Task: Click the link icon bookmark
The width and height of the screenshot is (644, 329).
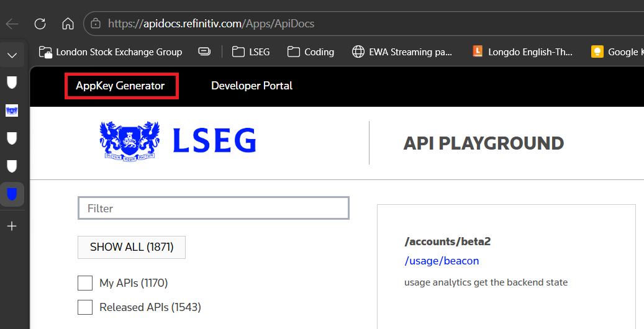Action: (204, 52)
